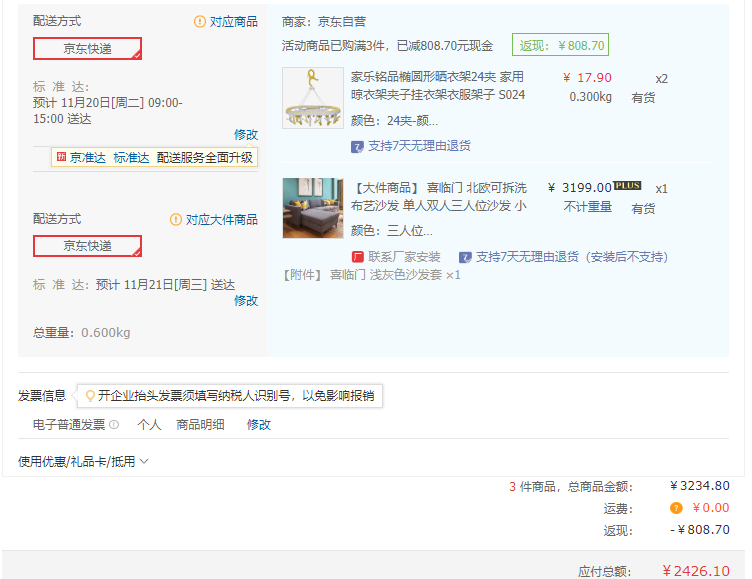
Task: Open the 标准达 link
Action: pos(131,157)
